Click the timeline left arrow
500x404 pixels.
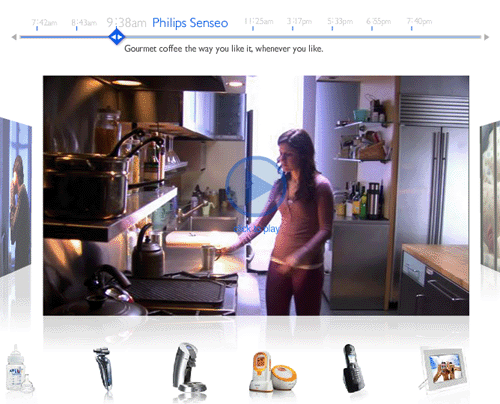coord(14,37)
